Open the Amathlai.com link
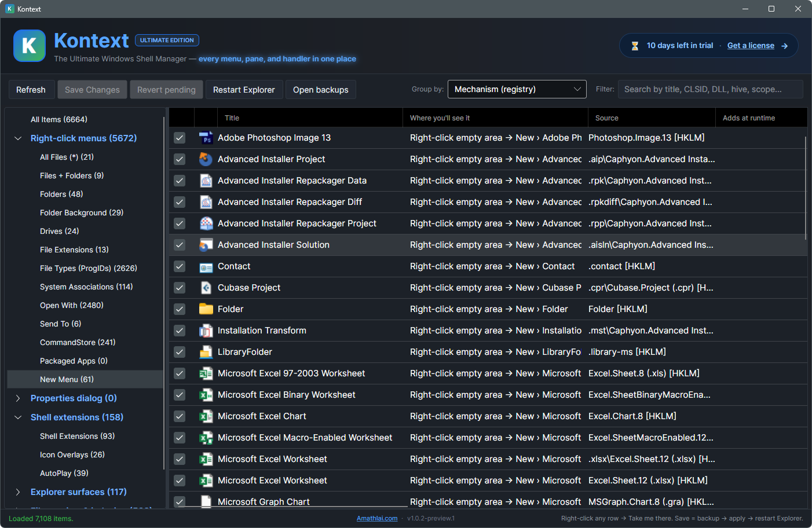 [377, 518]
